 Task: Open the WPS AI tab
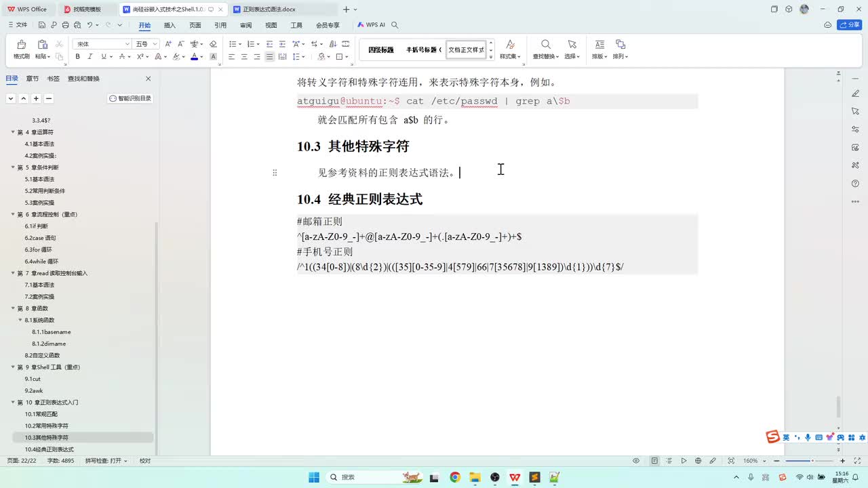372,25
